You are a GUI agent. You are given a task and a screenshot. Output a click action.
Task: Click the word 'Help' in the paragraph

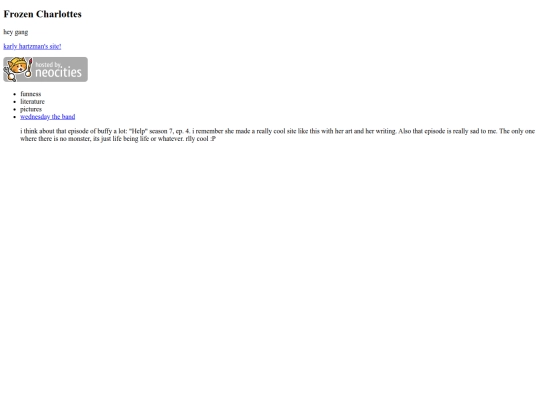pos(138,131)
